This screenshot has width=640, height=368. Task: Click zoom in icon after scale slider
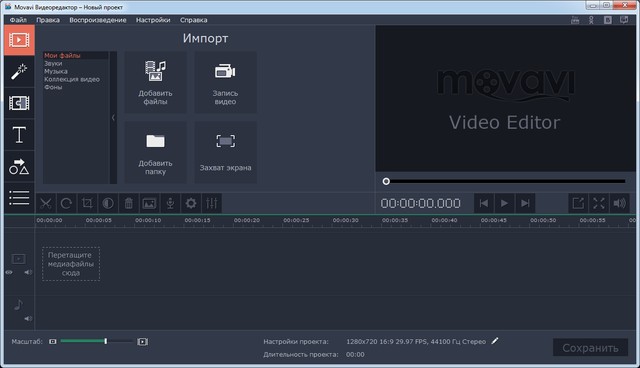142,341
